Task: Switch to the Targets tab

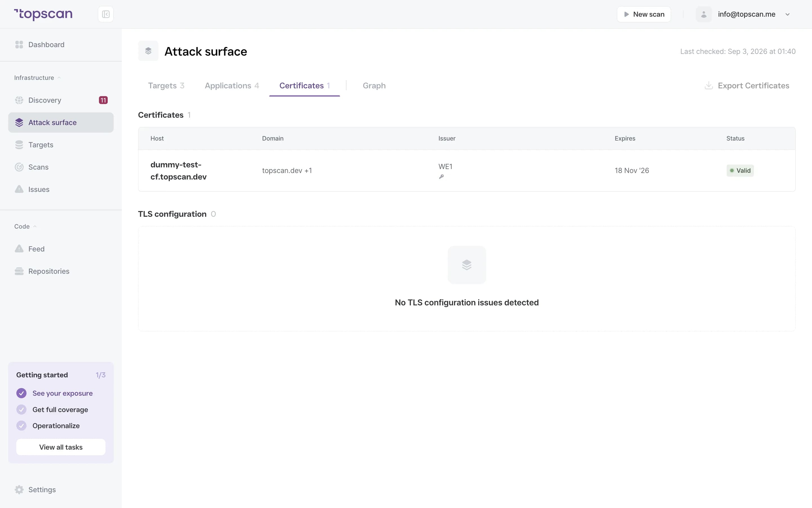Action: [166, 86]
